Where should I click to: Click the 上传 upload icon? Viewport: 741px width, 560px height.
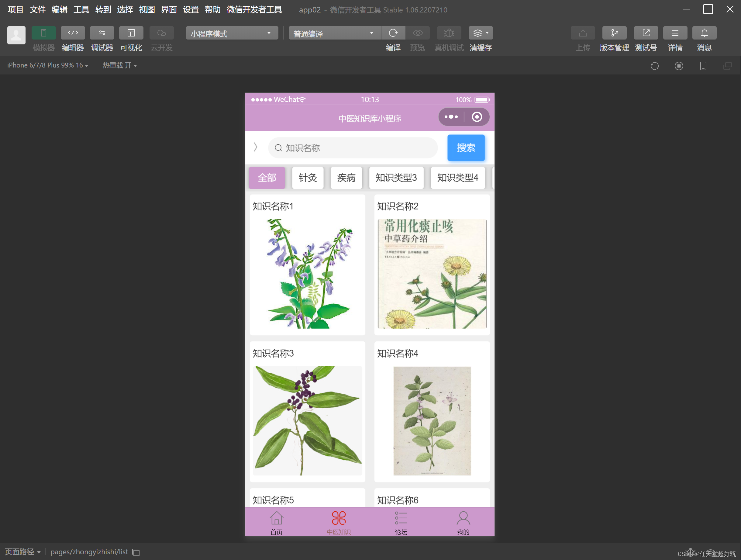click(583, 33)
